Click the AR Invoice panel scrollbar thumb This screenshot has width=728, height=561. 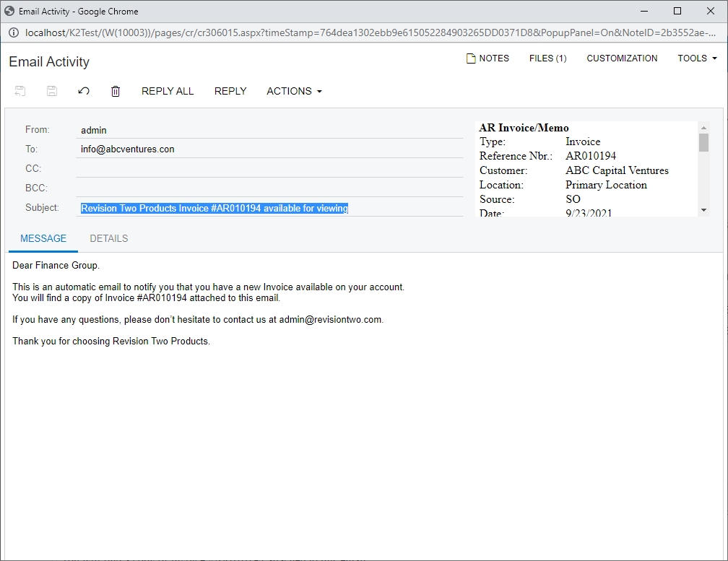pyautogui.click(x=703, y=142)
